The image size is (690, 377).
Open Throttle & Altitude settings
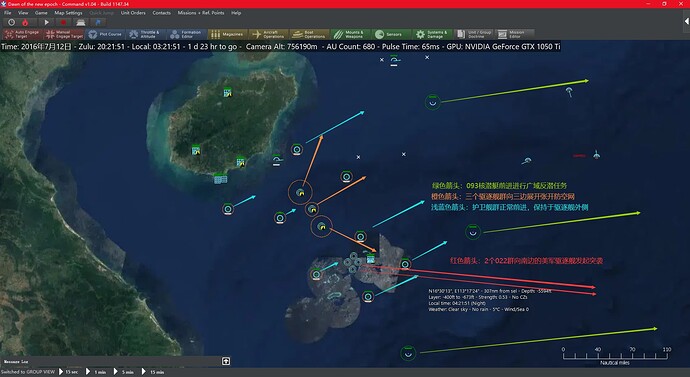coord(146,34)
